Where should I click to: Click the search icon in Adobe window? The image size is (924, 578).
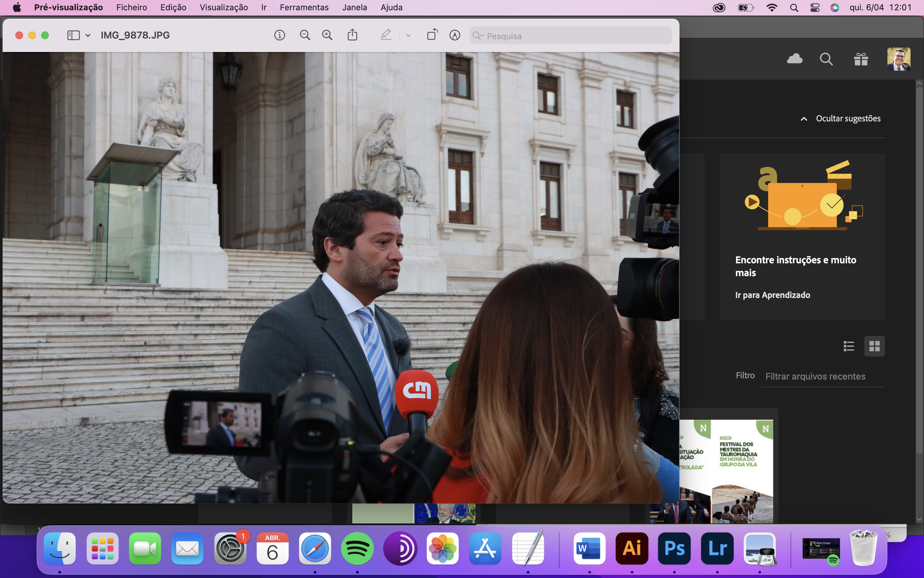tap(826, 59)
